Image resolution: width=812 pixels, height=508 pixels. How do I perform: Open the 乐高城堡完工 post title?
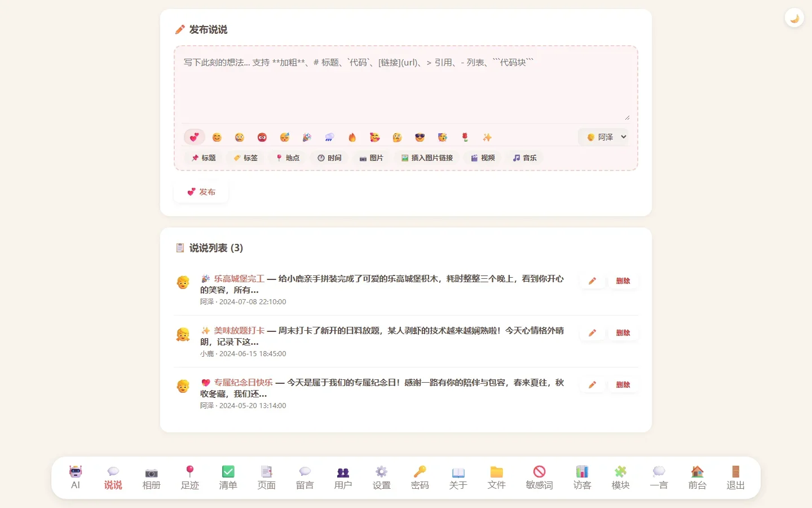pyautogui.click(x=239, y=279)
